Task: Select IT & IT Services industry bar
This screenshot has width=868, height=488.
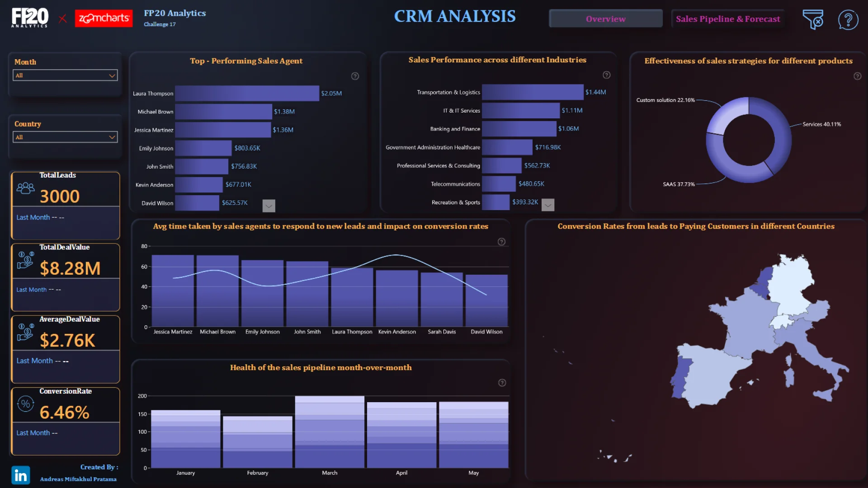Action: coord(521,110)
